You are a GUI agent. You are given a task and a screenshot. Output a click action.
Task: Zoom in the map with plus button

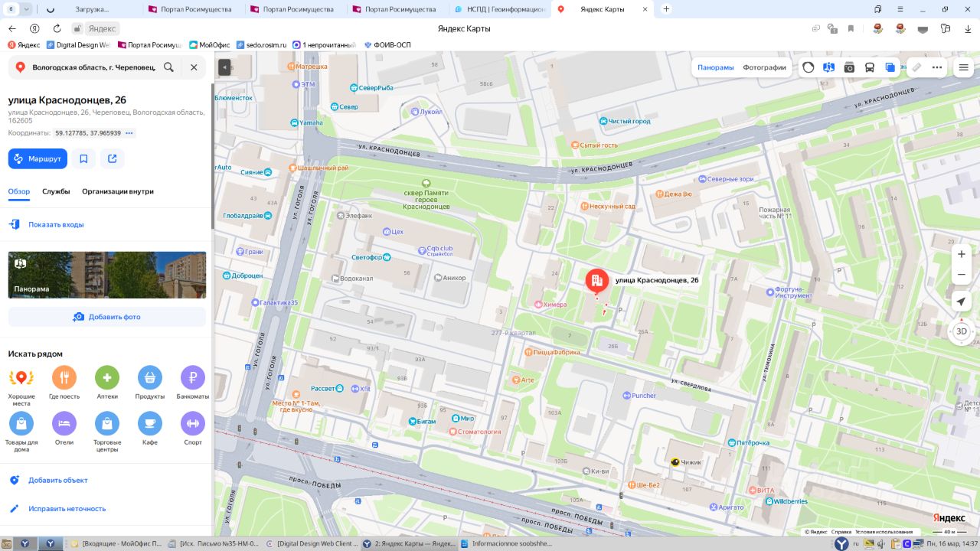pyautogui.click(x=962, y=254)
